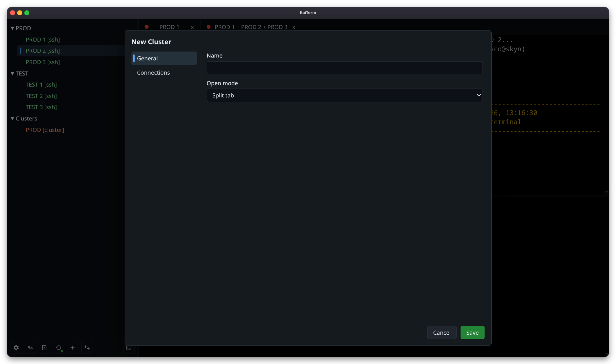Select PROD [cluster] entry
This screenshot has width=616, height=364.
45,130
